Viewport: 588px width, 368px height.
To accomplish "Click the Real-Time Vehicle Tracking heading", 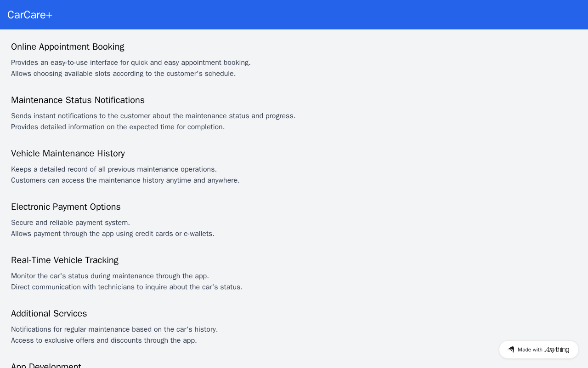I will coord(65,260).
